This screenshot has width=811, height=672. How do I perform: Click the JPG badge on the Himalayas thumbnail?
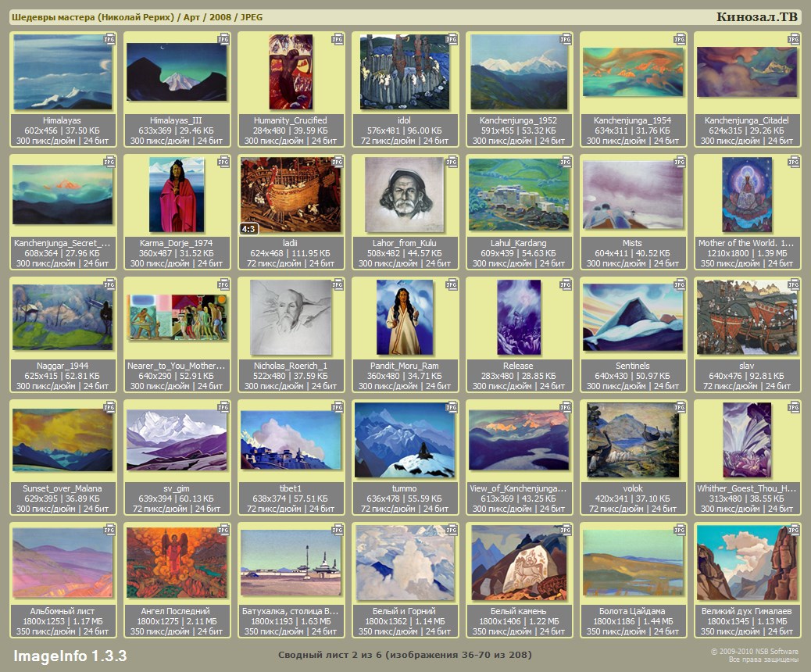109,39
